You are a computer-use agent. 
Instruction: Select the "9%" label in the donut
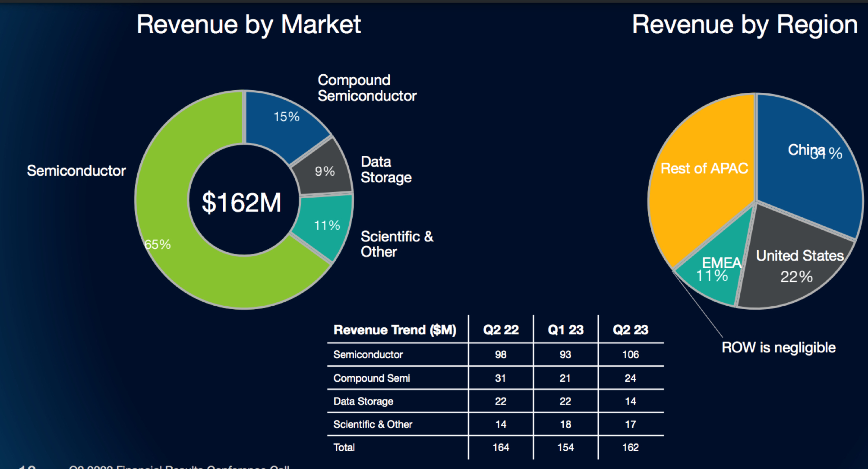tap(325, 171)
